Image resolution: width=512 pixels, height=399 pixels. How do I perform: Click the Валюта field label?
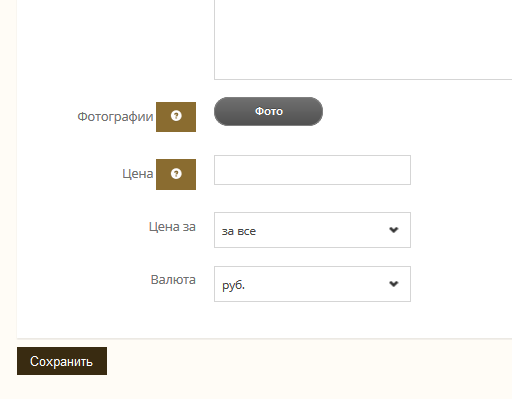[173, 280]
